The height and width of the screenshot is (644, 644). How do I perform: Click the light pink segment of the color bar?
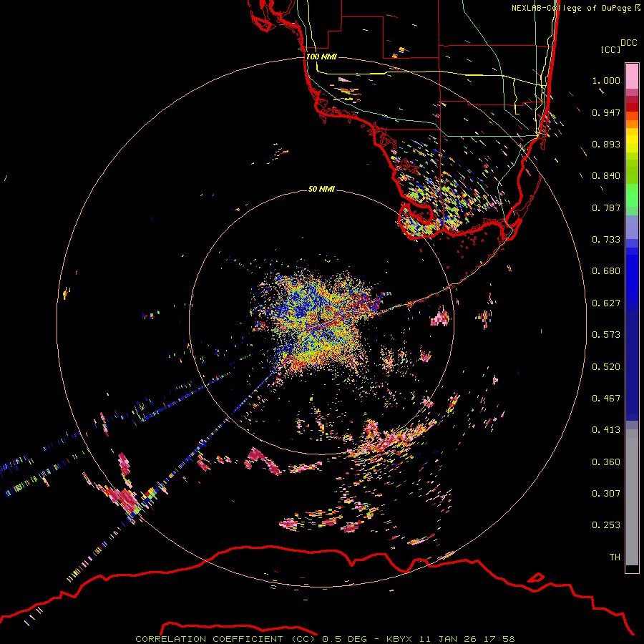[x=632, y=76]
